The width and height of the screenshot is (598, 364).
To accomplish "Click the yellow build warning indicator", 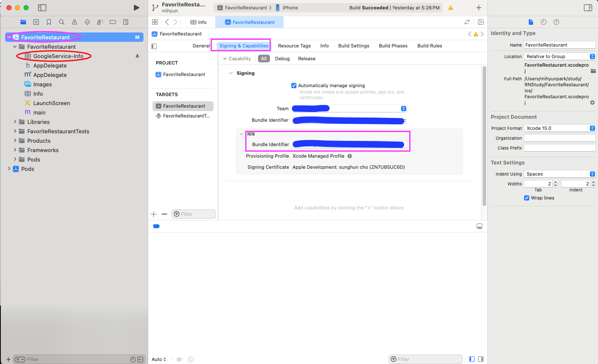I will point(450,8).
